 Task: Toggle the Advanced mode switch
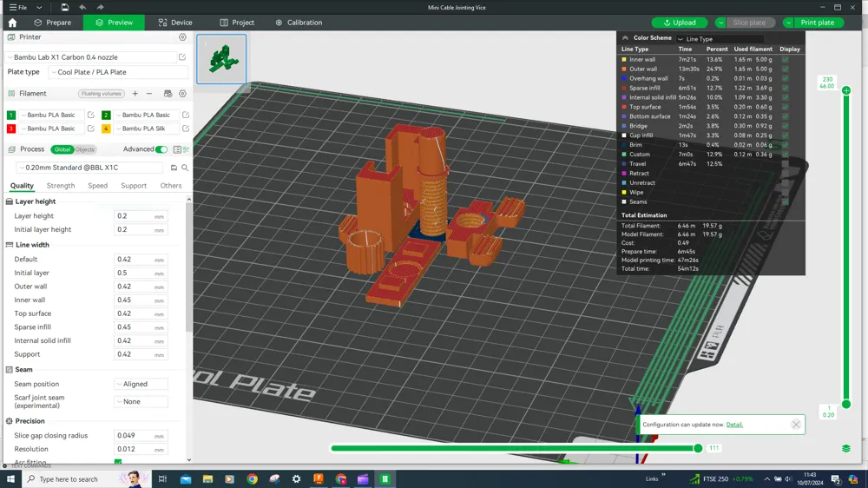pos(161,149)
